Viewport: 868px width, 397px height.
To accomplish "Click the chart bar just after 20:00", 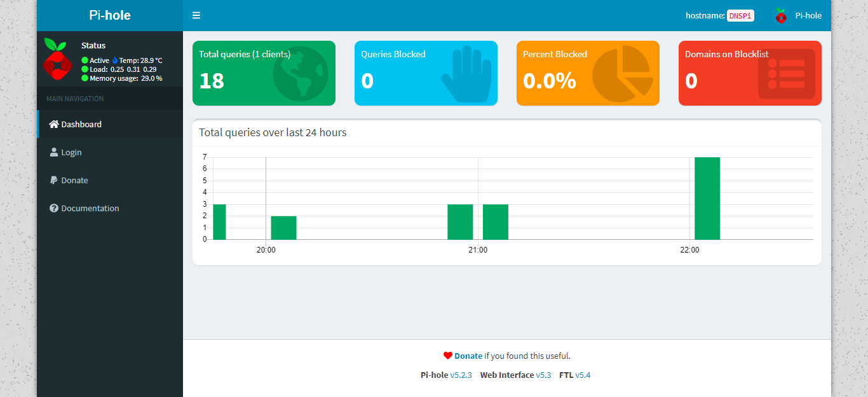I will (x=284, y=228).
